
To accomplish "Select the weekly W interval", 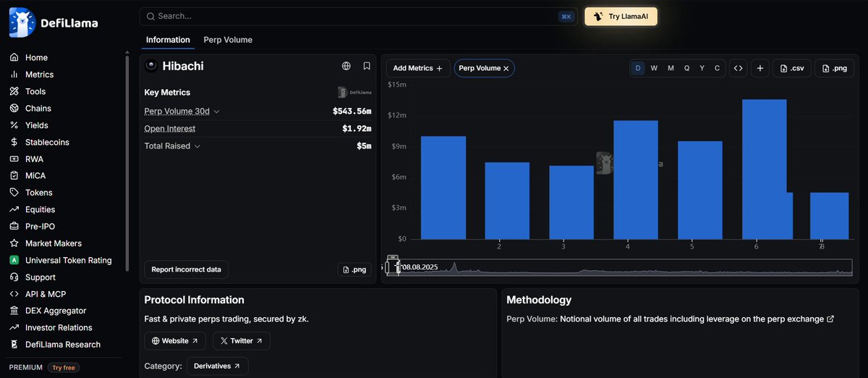I will tap(654, 68).
